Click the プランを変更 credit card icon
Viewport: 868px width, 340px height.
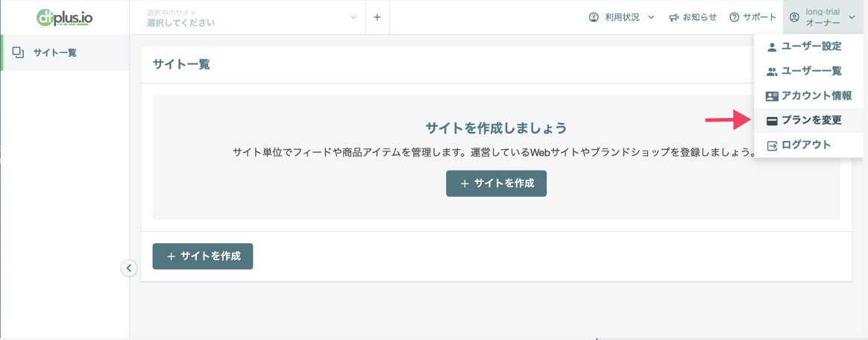(772, 121)
